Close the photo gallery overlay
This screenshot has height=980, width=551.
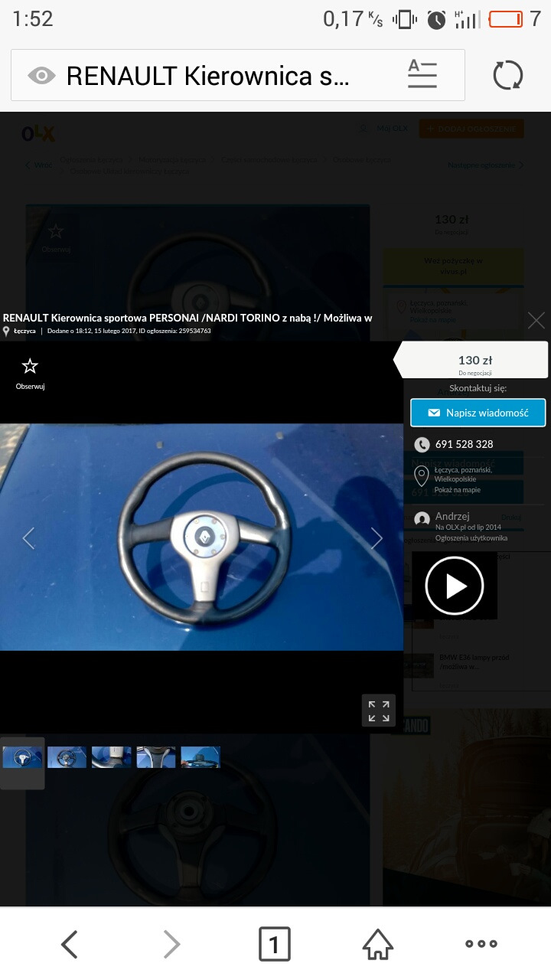click(536, 320)
